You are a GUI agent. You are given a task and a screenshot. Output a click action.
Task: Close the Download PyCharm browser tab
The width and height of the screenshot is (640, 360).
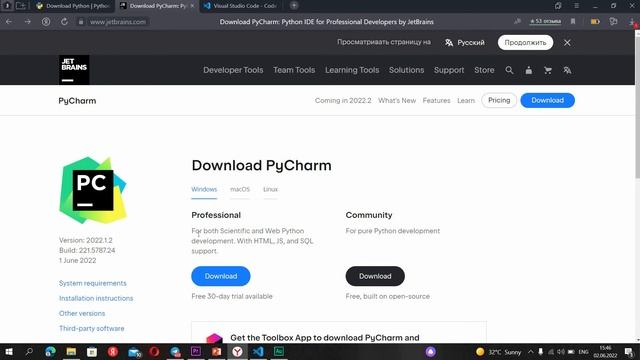192,6
